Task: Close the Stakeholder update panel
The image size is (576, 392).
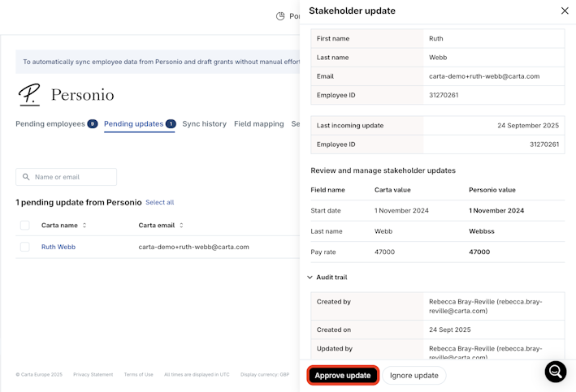Action: click(x=565, y=11)
